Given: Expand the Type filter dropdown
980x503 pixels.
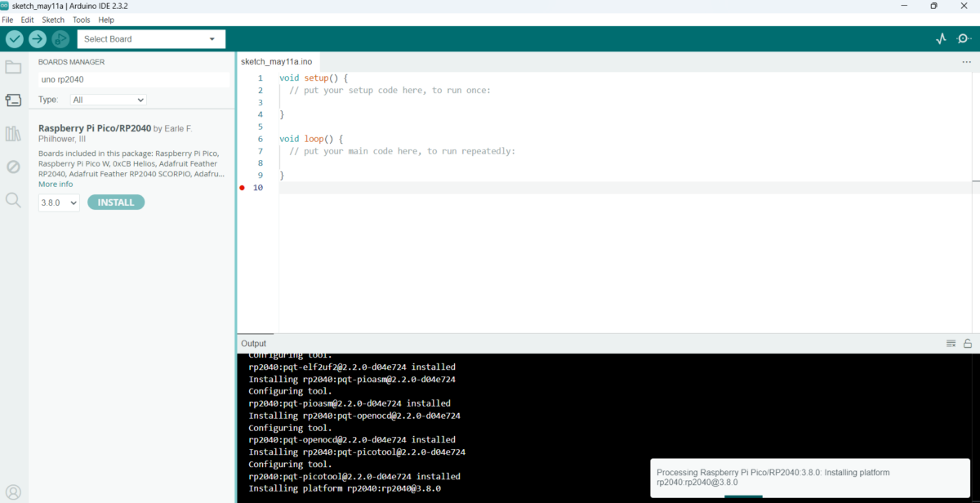Looking at the screenshot, I should 108,100.
